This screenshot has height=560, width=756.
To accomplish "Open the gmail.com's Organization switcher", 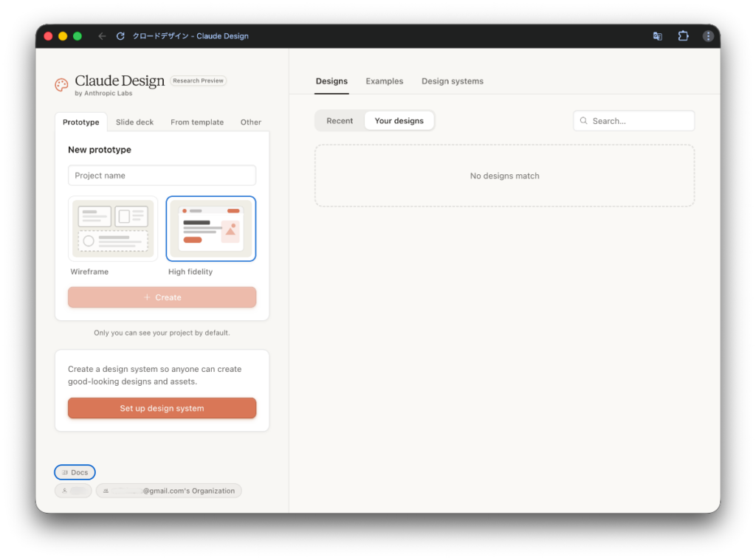I will (169, 491).
